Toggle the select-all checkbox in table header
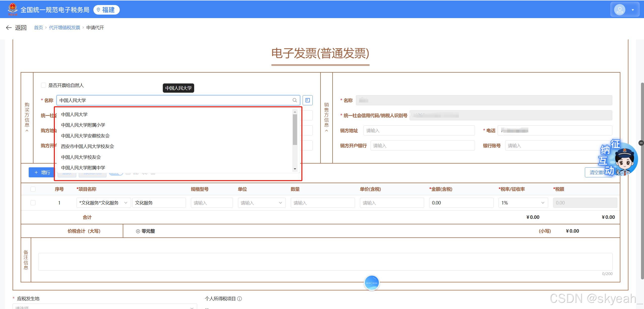 [x=33, y=189]
